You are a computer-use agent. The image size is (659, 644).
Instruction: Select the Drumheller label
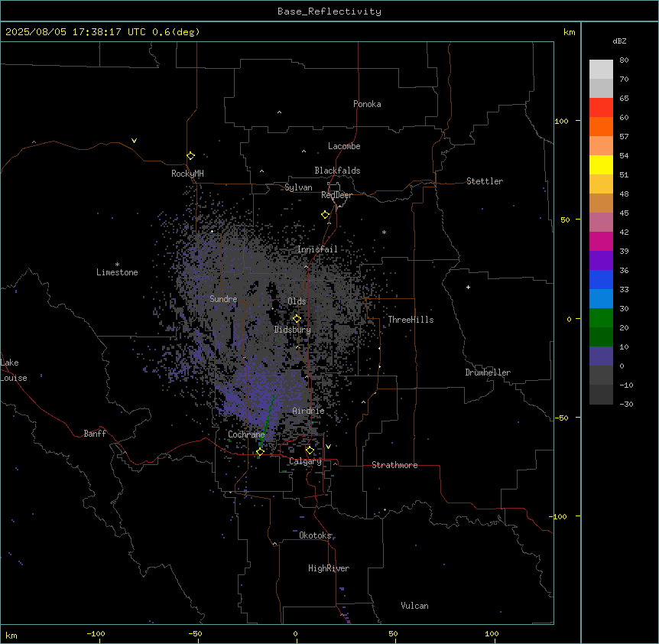pyautogui.click(x=488, y=372)
